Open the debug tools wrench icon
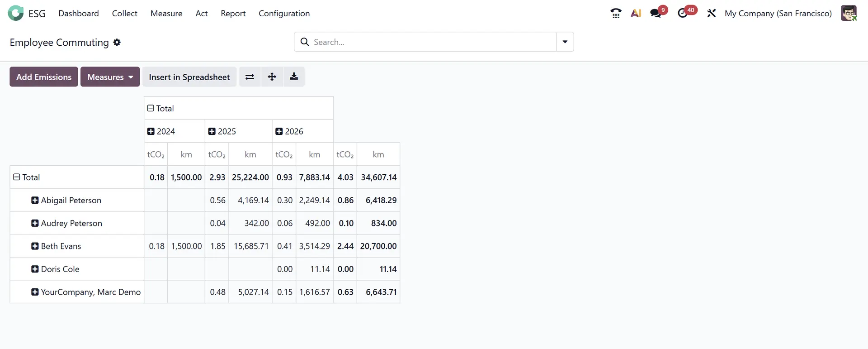This screenshot has height=349, width=868. (x=712, y=14)
